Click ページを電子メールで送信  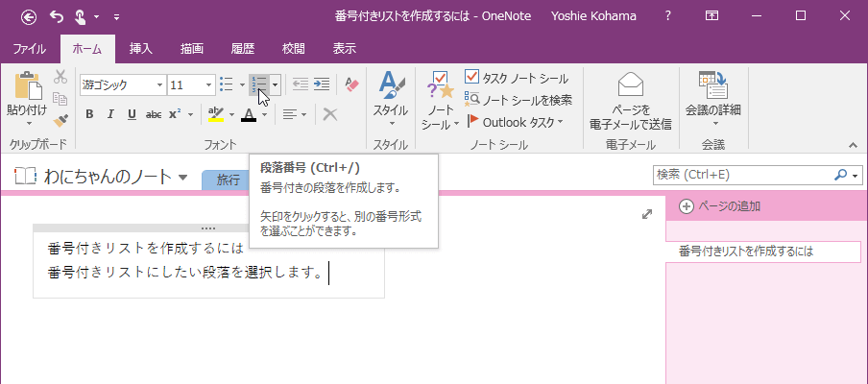[x=631, y=102]
